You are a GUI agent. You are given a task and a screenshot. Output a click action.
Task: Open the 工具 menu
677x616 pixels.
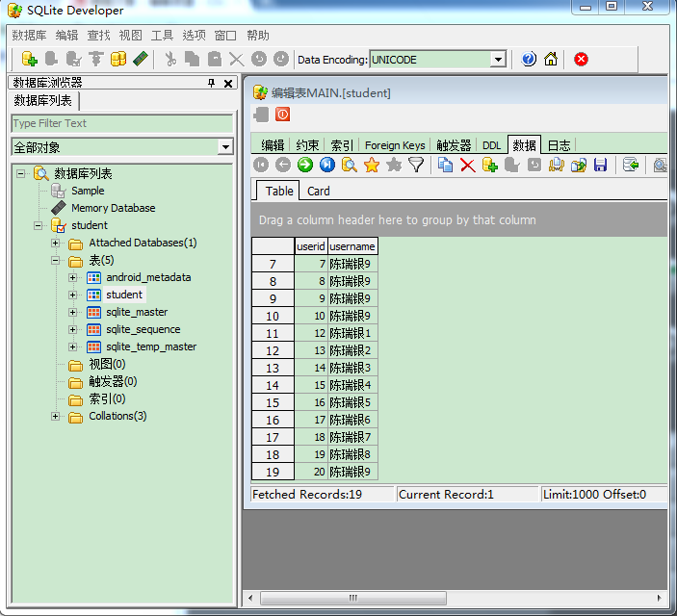162,35
